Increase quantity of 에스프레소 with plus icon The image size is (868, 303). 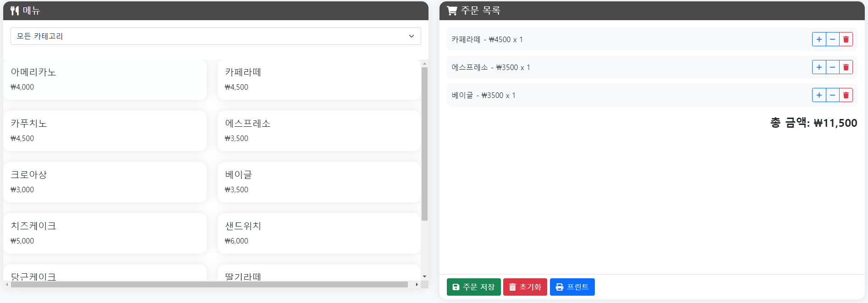pyautogui.click(x=819, y=67)
